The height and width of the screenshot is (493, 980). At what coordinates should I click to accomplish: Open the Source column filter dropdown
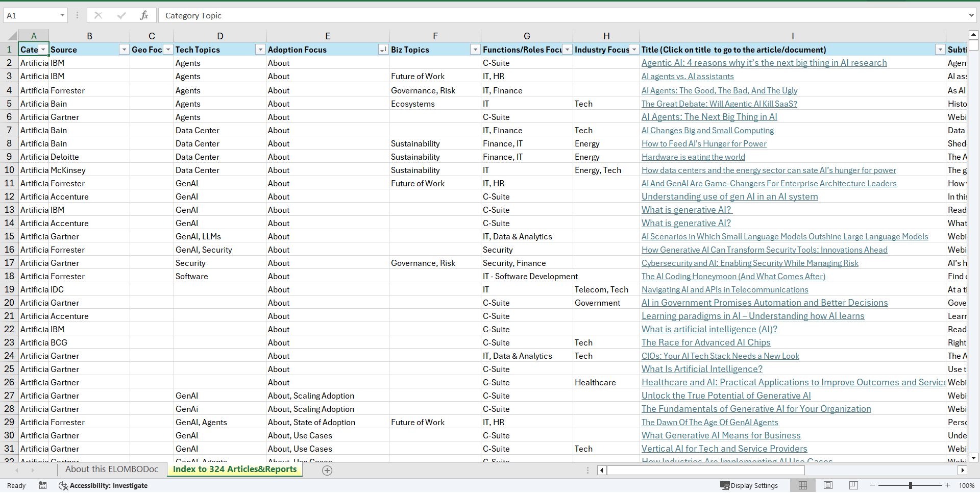coord(124,50)
